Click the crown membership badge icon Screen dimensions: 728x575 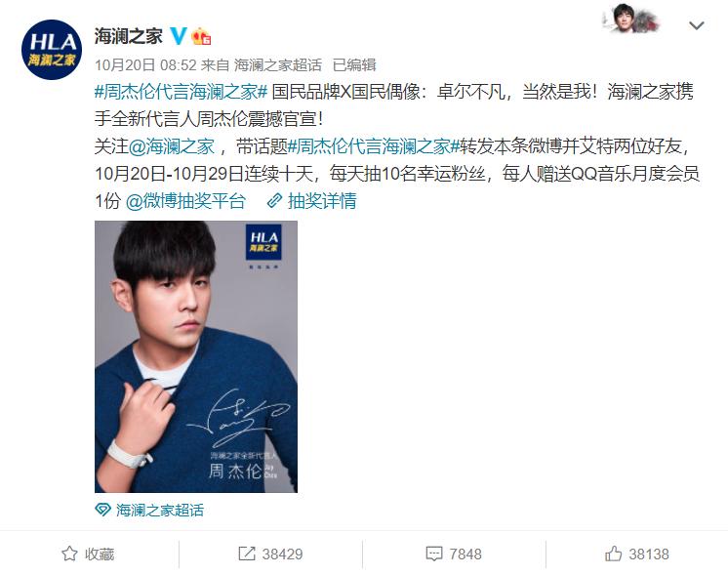click(201, 36)
